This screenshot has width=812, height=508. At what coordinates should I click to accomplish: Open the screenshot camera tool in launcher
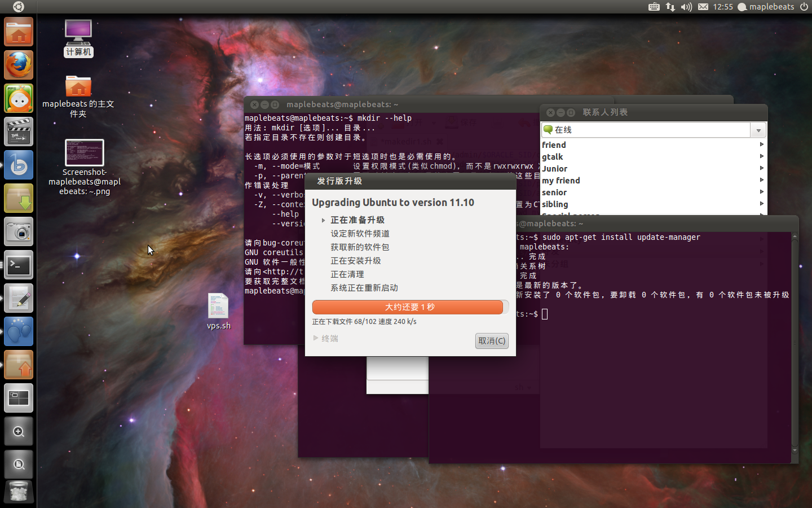tap(19, 231)
